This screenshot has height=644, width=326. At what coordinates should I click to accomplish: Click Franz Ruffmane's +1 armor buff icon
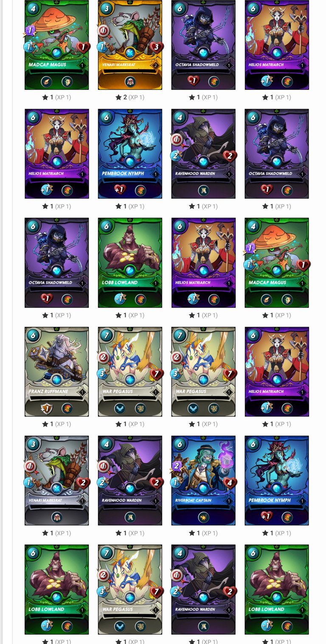46,409
